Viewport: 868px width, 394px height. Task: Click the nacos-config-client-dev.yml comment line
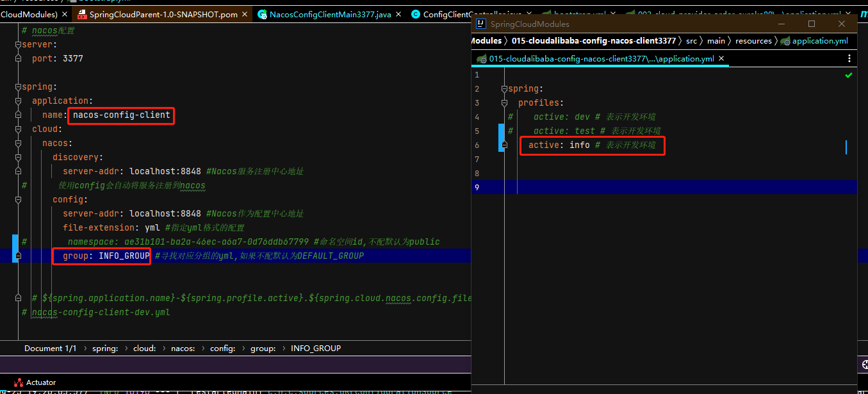101,313
